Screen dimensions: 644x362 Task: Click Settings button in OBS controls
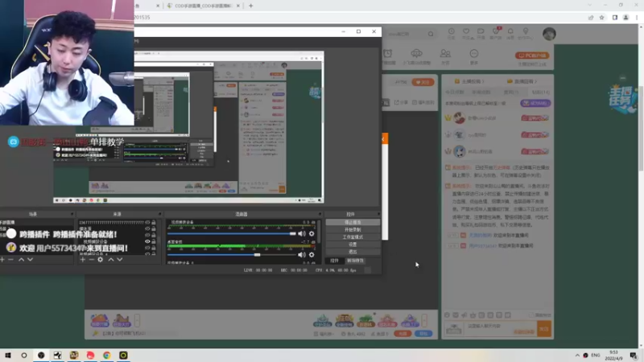tap(353, 245)
